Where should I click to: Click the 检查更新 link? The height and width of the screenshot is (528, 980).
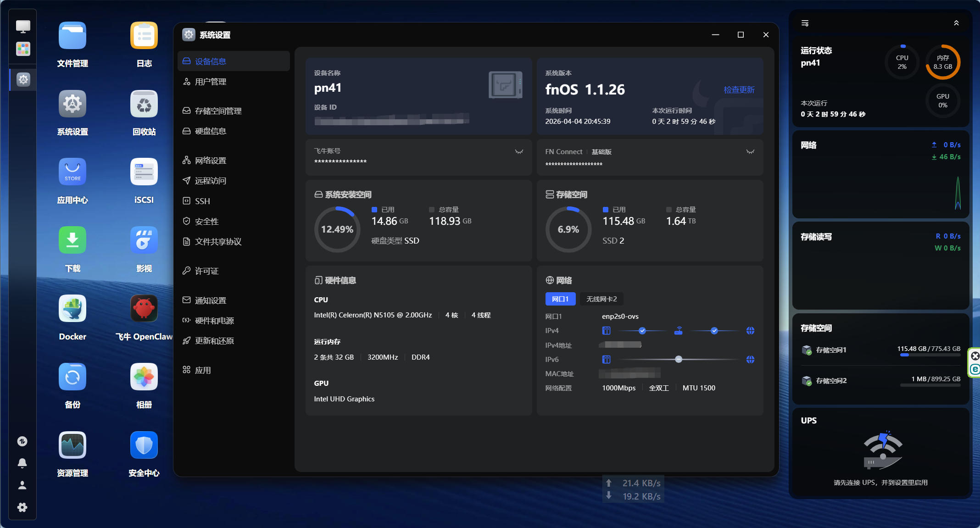pos(739,90)
